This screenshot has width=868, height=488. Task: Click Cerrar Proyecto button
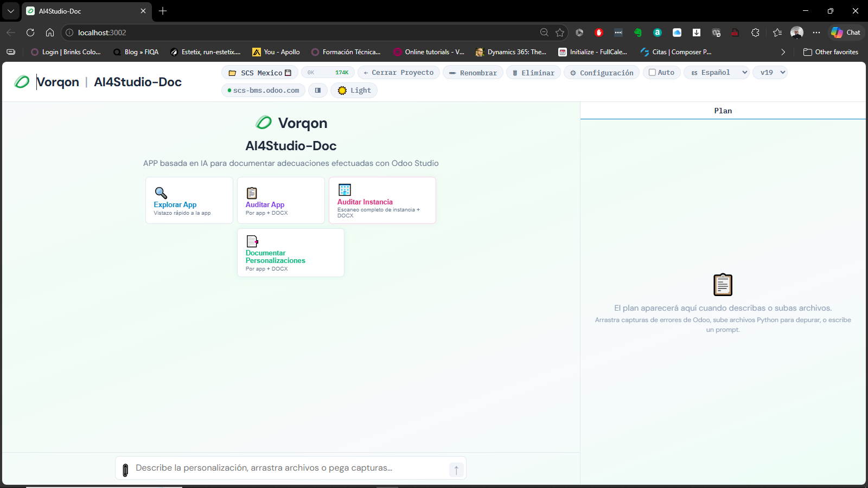[399, 73]
